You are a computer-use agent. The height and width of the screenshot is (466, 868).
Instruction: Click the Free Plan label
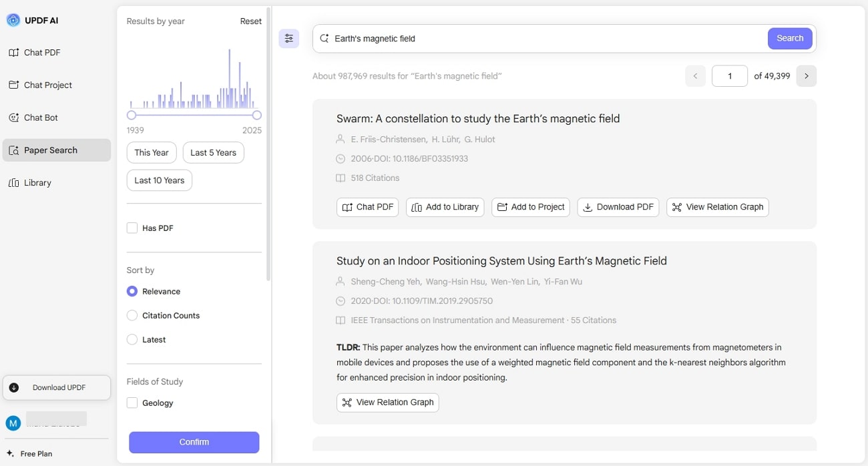(x=36, y=454)
